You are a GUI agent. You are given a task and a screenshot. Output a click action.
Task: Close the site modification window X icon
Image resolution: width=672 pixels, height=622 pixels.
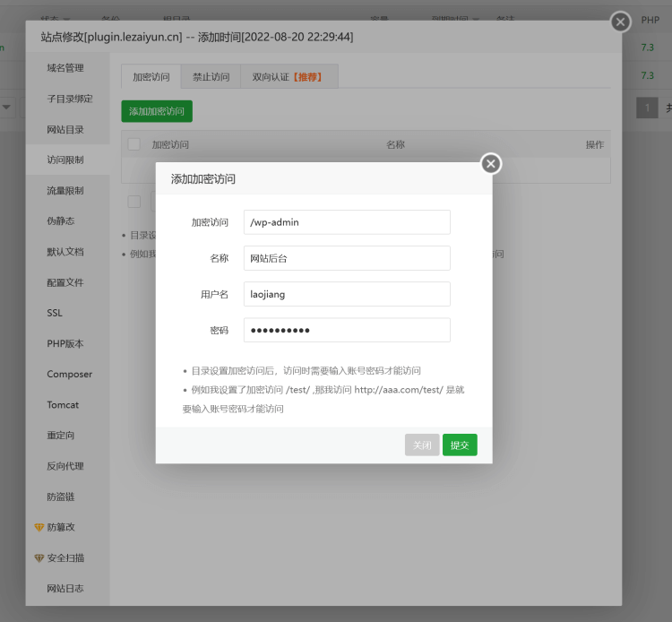tap(620, 22)
